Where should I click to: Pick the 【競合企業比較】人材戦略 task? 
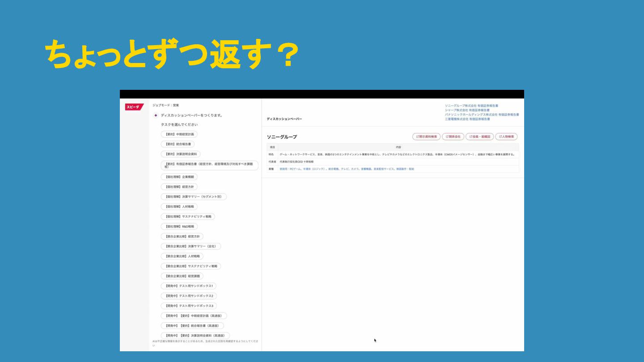point(182,256)
